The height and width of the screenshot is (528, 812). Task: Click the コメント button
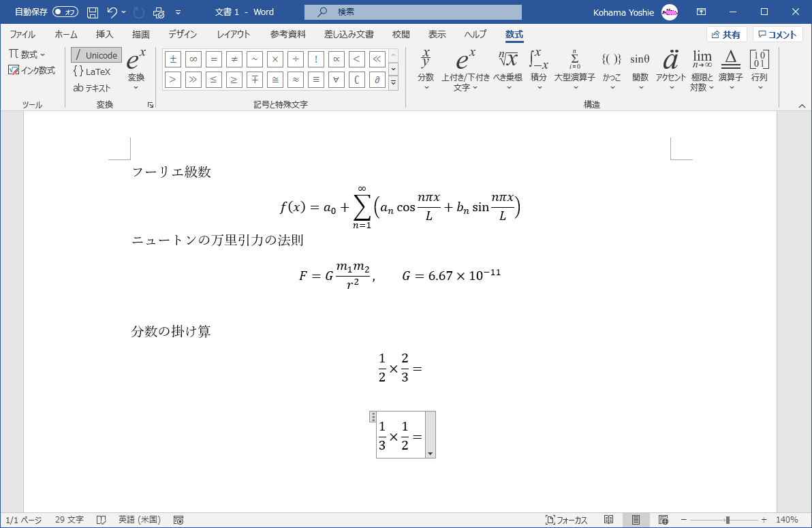pos(777,35)
